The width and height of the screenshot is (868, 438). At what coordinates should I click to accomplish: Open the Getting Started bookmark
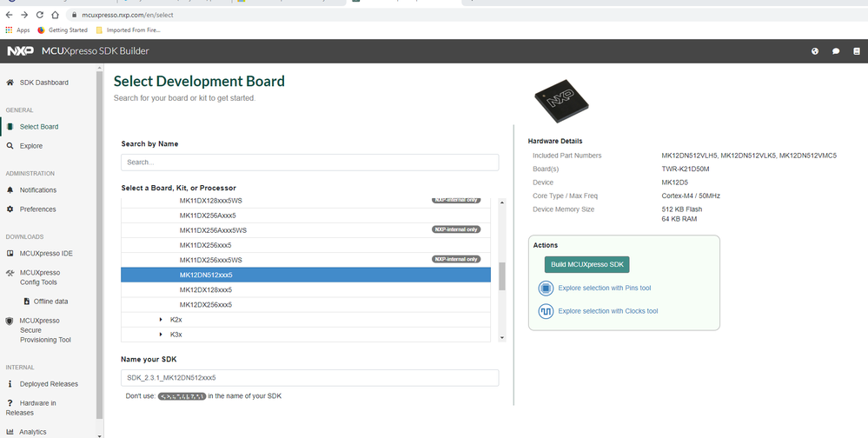pyautogui.click(x=63, y=30)
